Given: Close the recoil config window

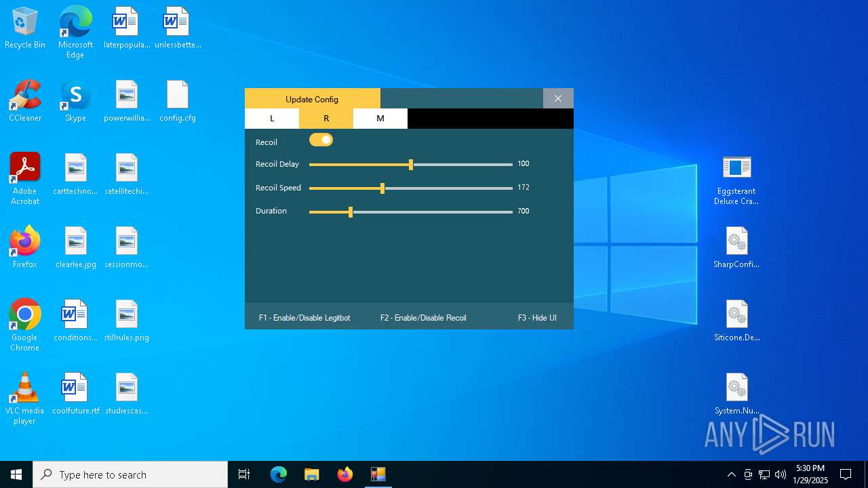Looking at the screenshot, I should (x=558, y=98).
